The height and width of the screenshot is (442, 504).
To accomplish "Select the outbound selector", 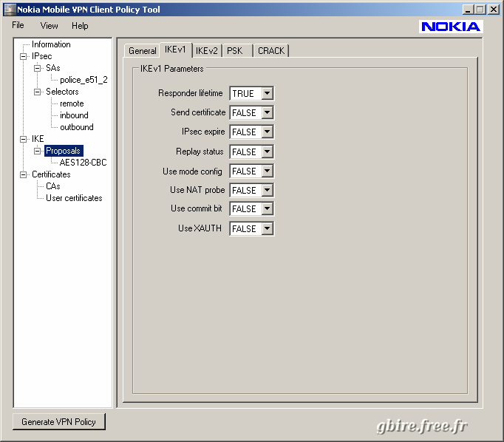I will pyautogui.click(x=77, y=127).
